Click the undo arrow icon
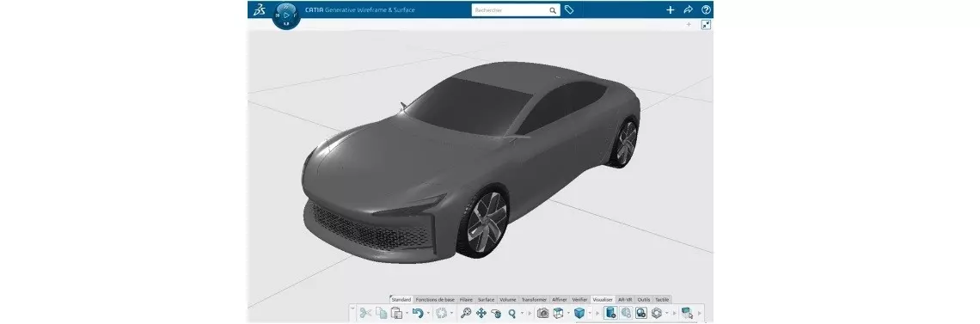 coord(418,313)
